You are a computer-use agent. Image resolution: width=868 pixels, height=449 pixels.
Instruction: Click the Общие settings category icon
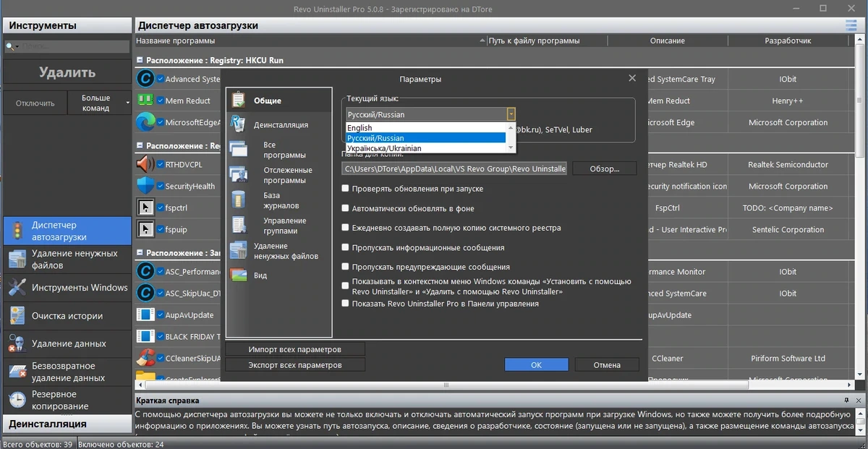click(x=238, y=101)
